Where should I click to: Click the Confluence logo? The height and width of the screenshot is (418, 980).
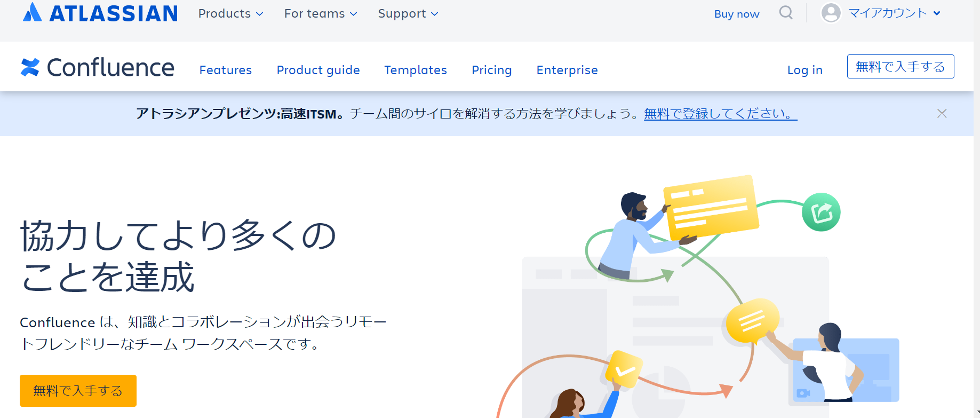tap(98, 67)
